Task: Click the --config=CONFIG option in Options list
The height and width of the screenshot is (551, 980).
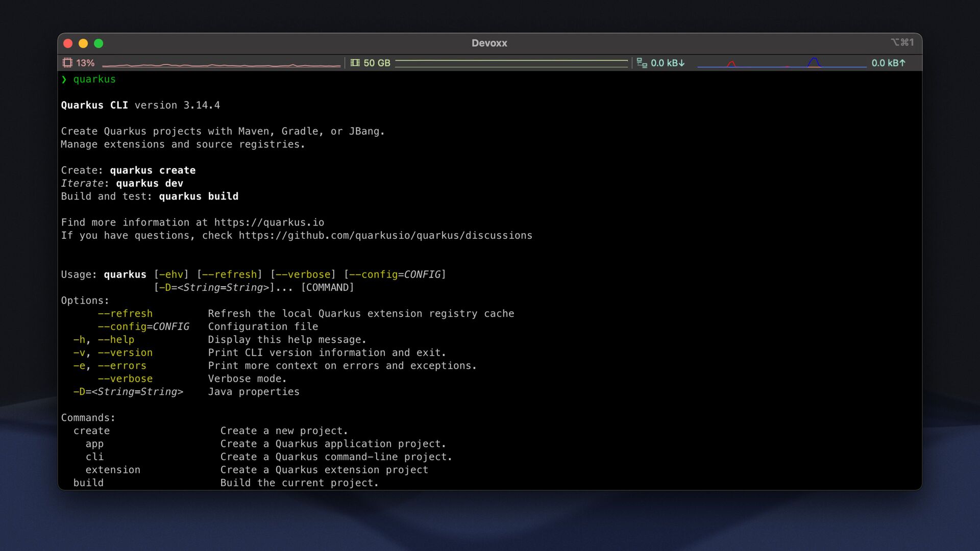Action: pyautogui.click(x=143, y=327)
